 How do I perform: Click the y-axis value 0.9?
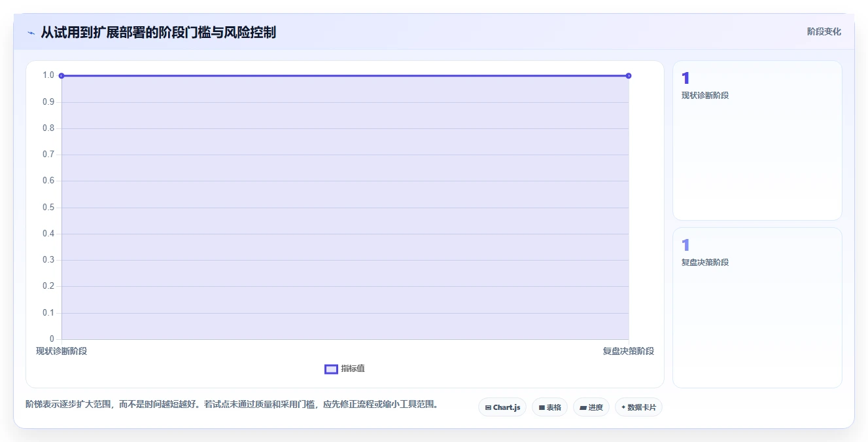[x=48, y=102]
